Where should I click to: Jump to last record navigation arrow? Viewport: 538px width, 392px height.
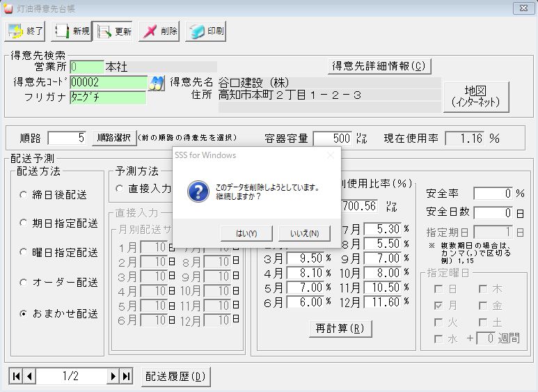click(x=126, y=376)
